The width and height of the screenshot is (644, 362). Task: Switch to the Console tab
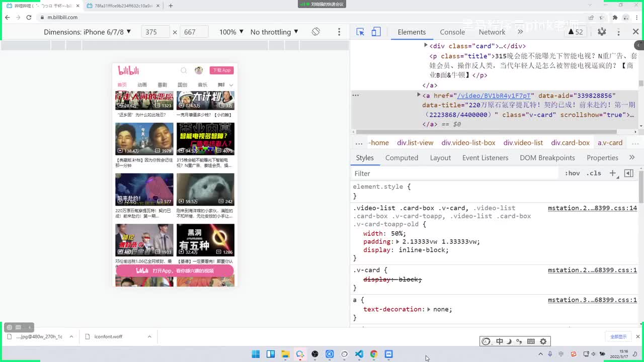(452, 32)
